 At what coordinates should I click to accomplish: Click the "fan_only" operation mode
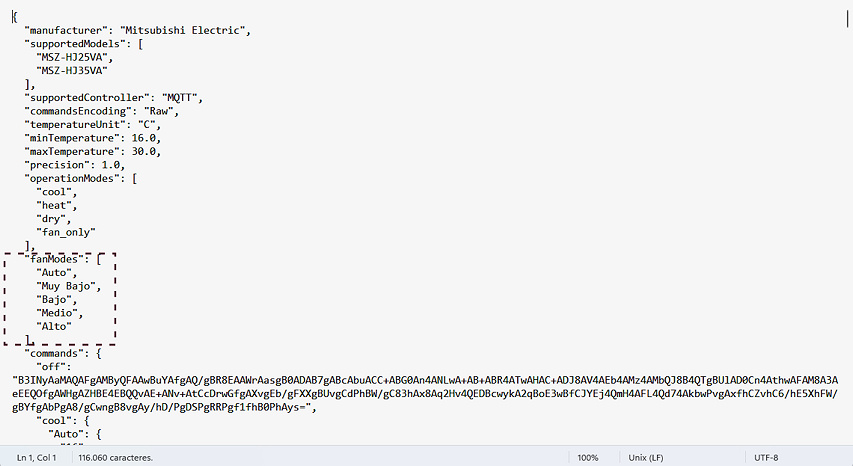tap(66, 232)
